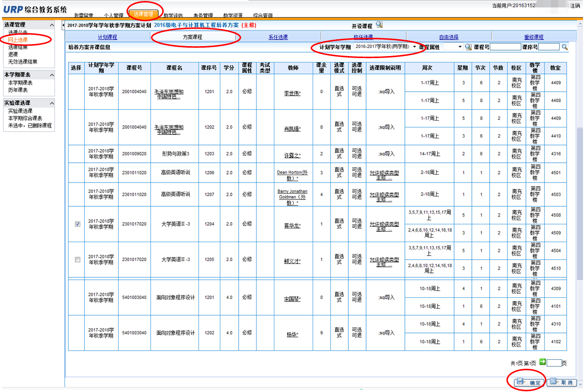
Task: Collapse the 本学期课表 sidebar panel
Action: point(52,75)
